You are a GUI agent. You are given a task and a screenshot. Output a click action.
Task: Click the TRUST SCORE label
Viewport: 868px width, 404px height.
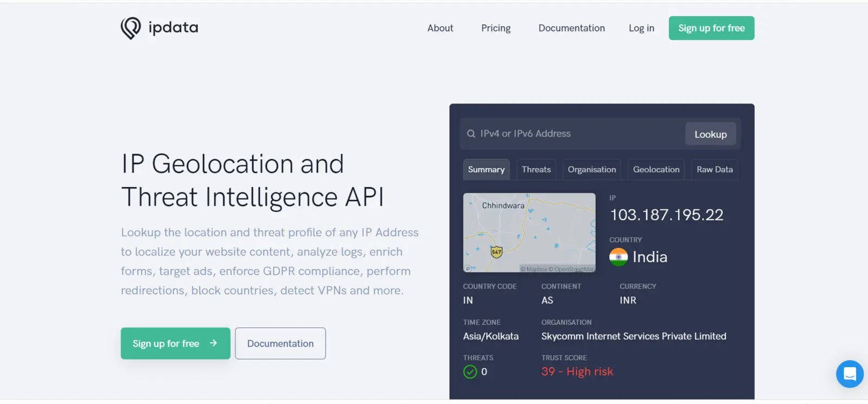[564, 358]
